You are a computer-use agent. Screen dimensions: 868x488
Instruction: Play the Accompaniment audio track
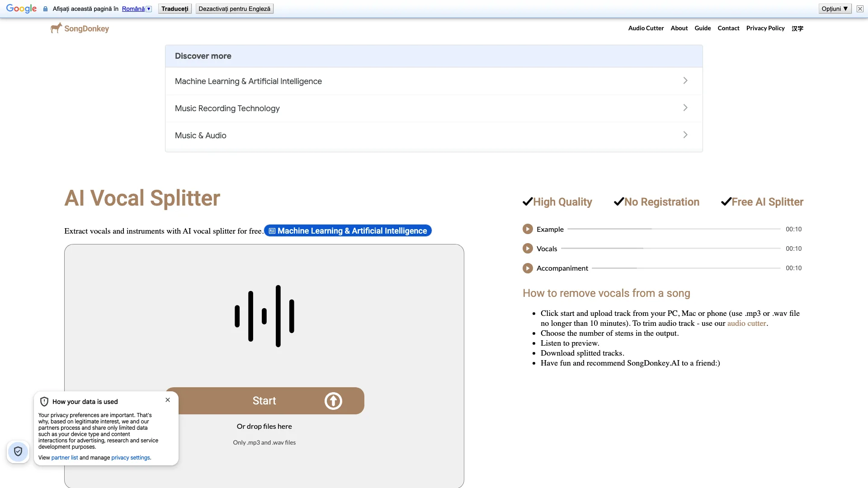click(528, 268)
